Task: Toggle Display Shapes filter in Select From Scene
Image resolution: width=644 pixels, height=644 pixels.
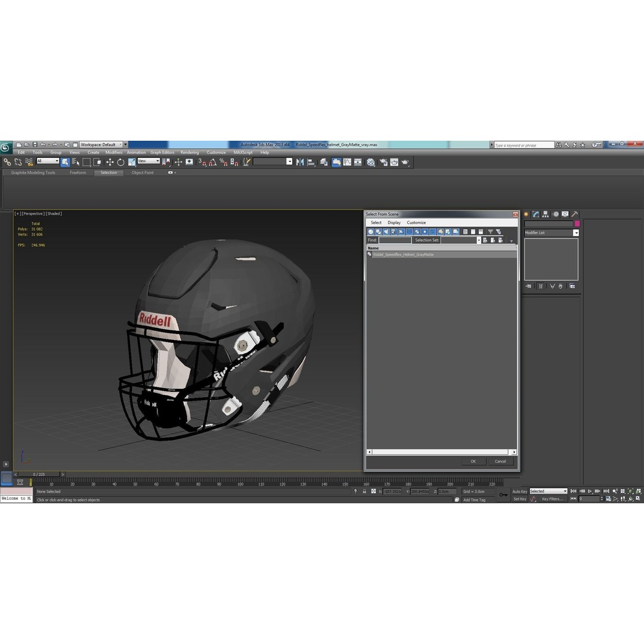Action: (x=378, y=231)
